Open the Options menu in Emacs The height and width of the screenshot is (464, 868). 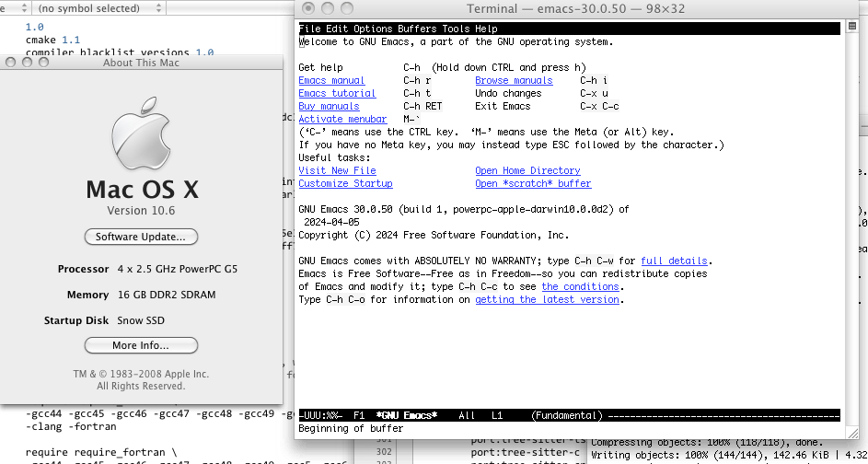[x=373, y=29]
